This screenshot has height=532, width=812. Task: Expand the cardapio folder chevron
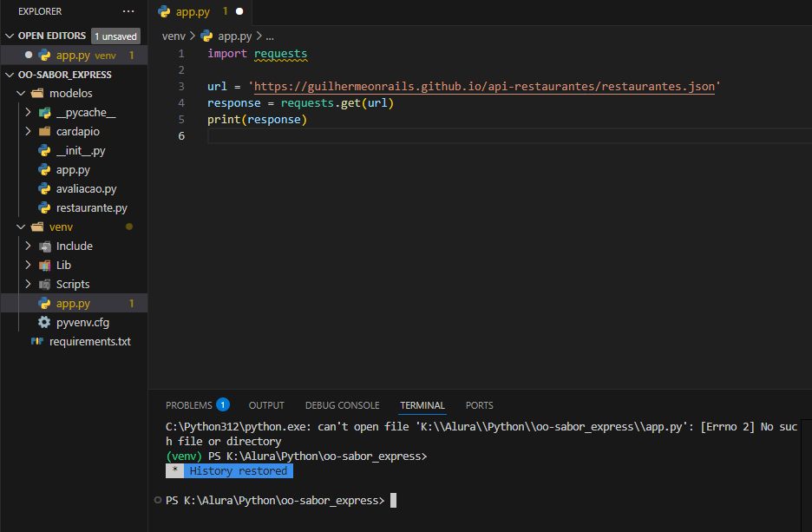coord(28,132)
